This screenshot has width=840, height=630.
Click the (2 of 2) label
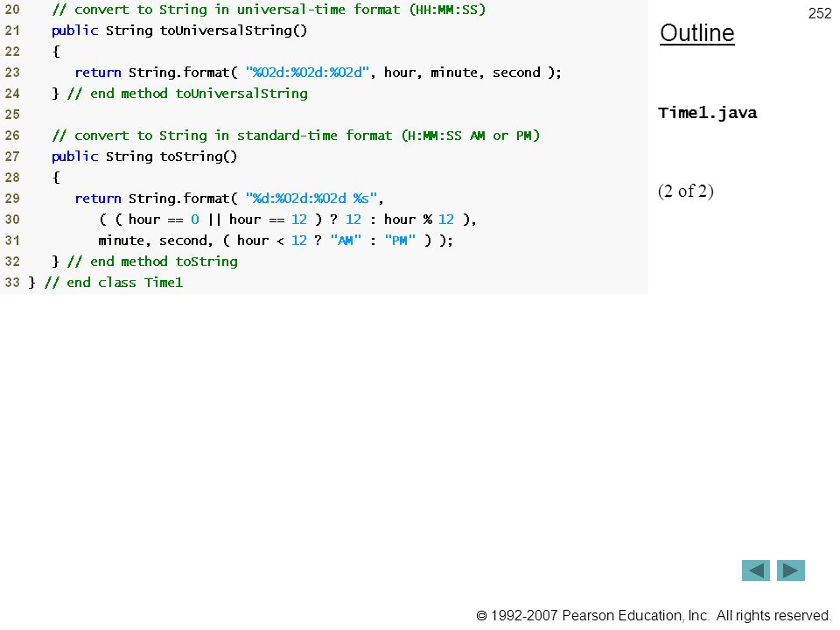pyautogui.click(x=686, y=192)
